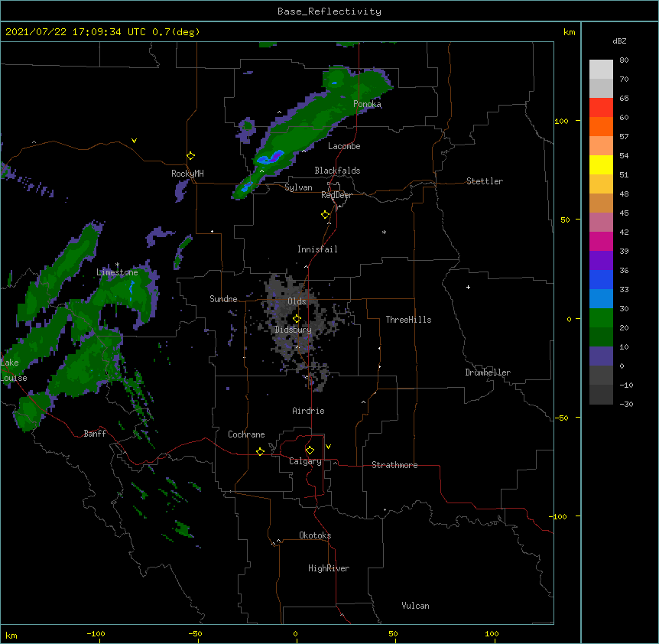The image size is (659, 644).
Task: Click the ThreeHills city label
Action: coord(408,320)
